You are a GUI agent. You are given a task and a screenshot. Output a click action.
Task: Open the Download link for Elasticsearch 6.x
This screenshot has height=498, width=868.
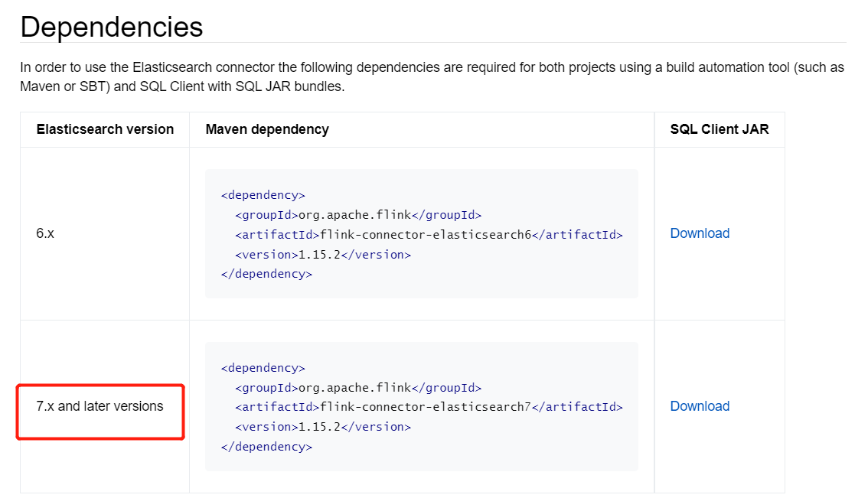pyautogui.click(x=700, y=233)
